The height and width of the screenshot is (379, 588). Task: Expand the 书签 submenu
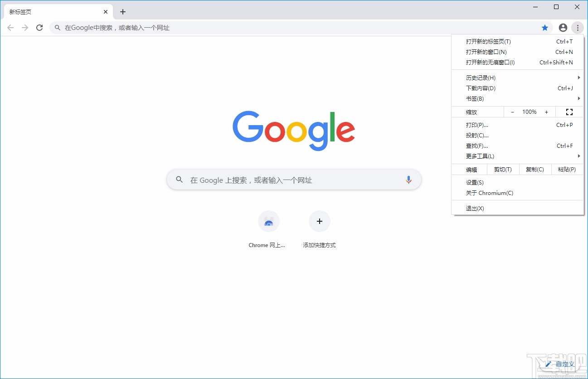pyautogui.click(x=475, y=98)
